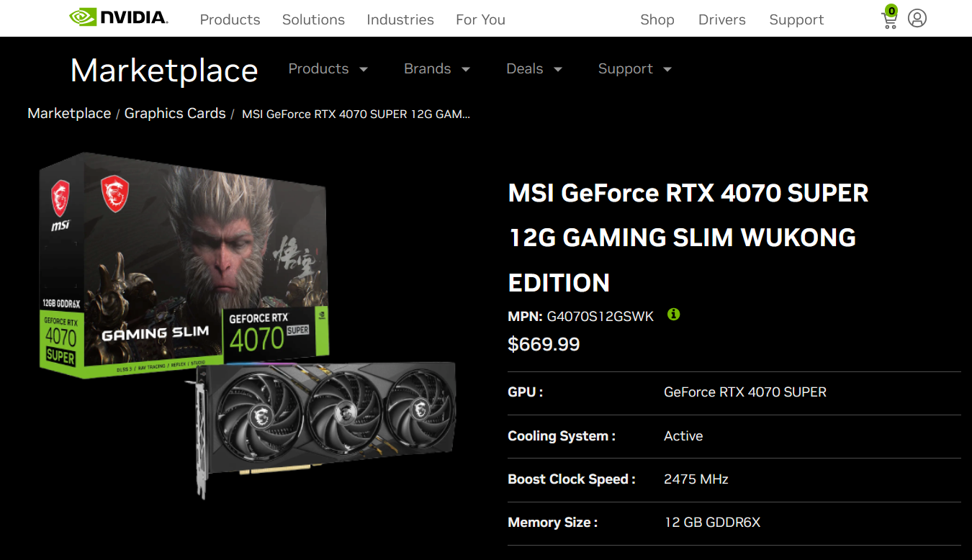Open the Marketplace Support dropdown
The image size is (972, 560).
pos(634,68)
